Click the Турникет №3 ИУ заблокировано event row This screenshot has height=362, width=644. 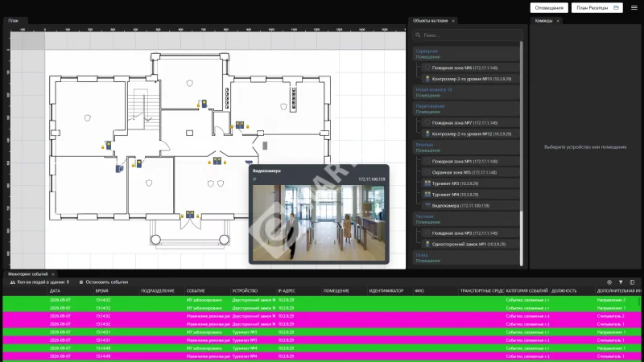point(321,332)
